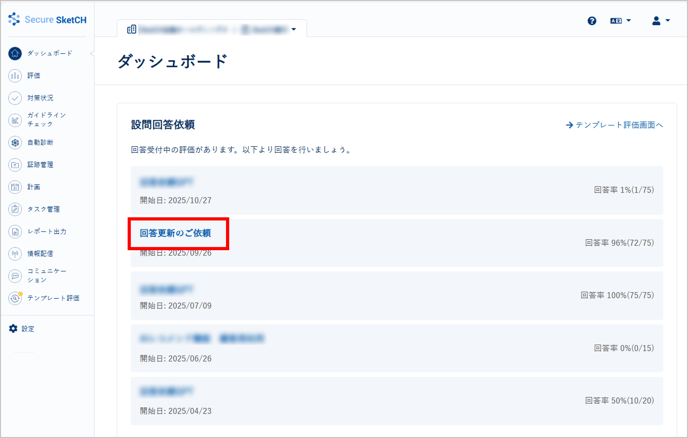
Task: Follow the テンプレート評価画面へ link
Action: point(614,125)
